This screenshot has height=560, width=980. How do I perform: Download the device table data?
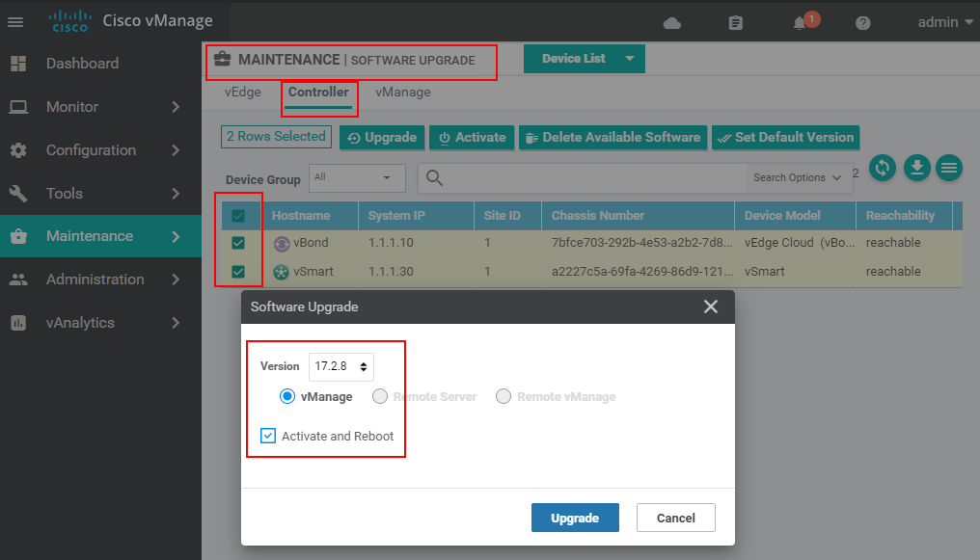pos(915,168)
